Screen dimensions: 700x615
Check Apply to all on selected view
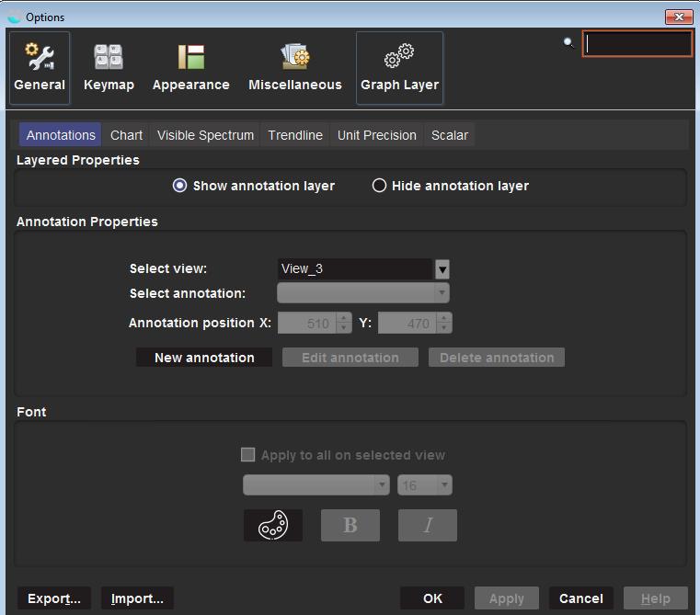(x=247, y=455)
